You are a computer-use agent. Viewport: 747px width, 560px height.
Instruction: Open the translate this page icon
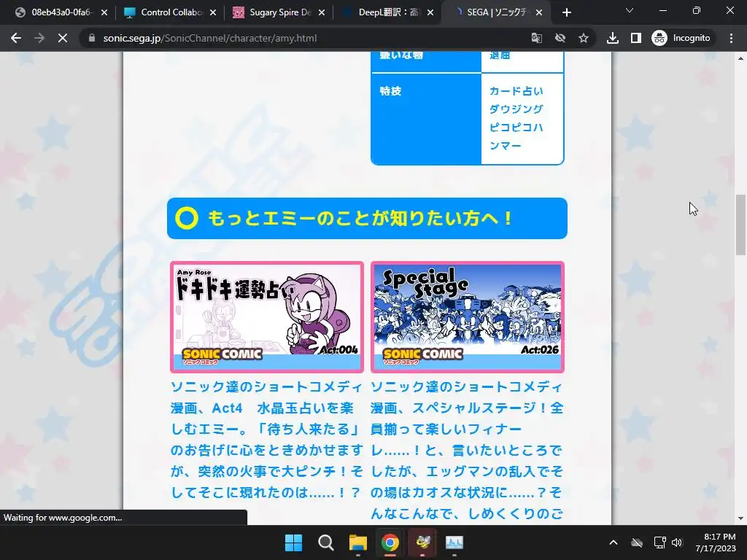click(537, 38)
